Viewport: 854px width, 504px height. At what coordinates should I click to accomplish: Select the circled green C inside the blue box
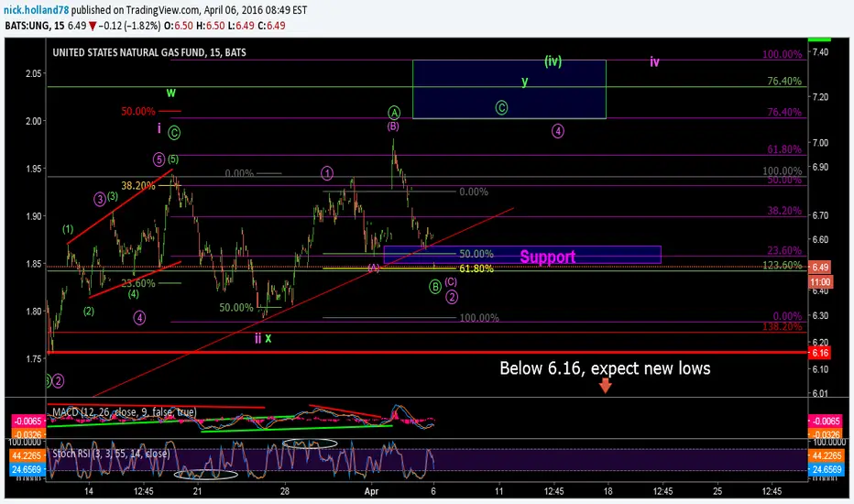(x=501, y=108)
